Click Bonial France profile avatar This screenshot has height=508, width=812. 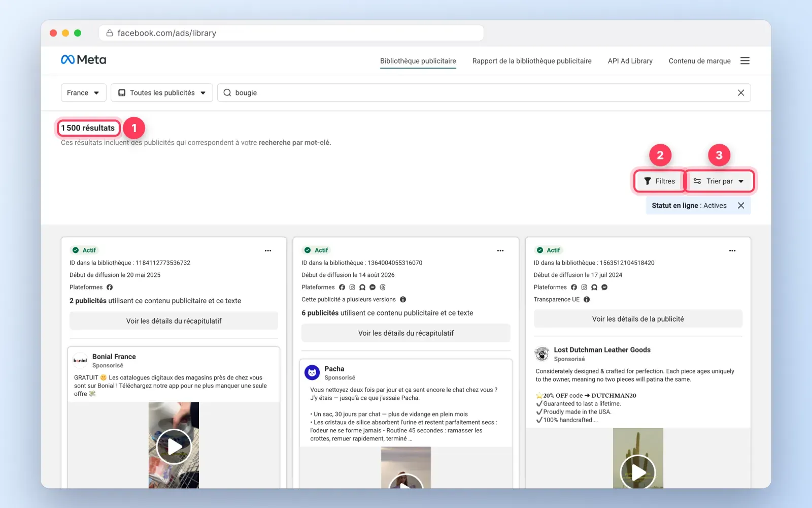[x=80, y=360]
